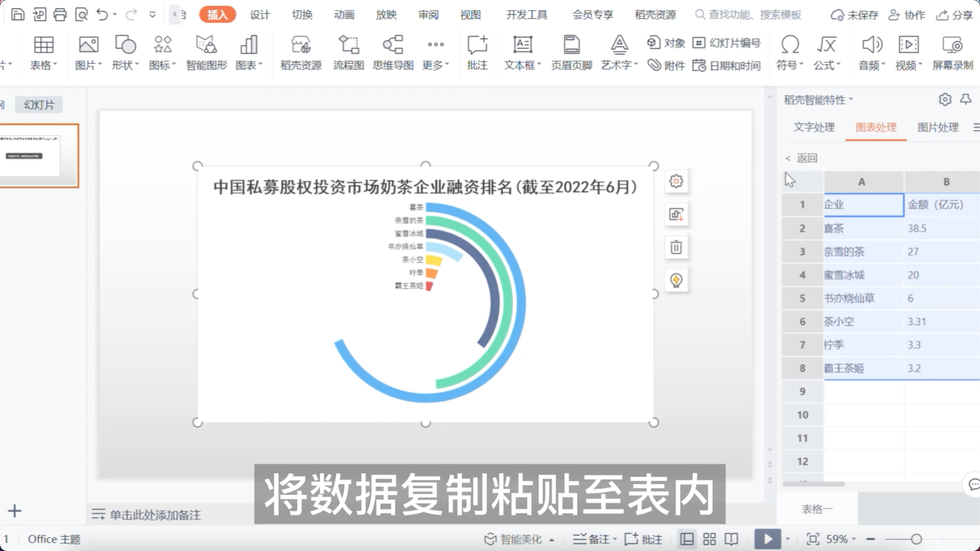Click the zoom slider handle
The height and width of the screenshot is (551, 980).
916,539
